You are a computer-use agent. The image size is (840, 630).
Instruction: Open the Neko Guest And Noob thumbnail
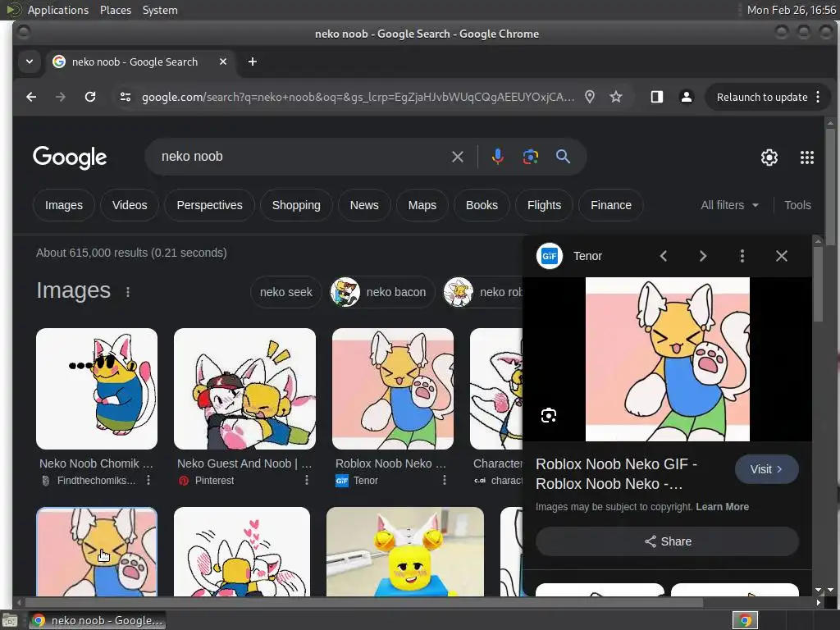pos(244,389)
